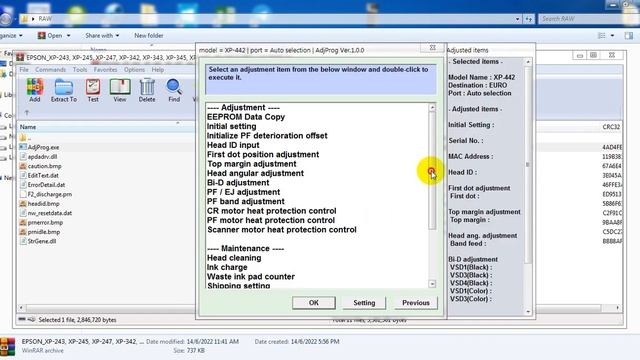This screenshot has height=360, width=640.
Task: Close the AdjProg dialog window
Action: pos(433,48)
